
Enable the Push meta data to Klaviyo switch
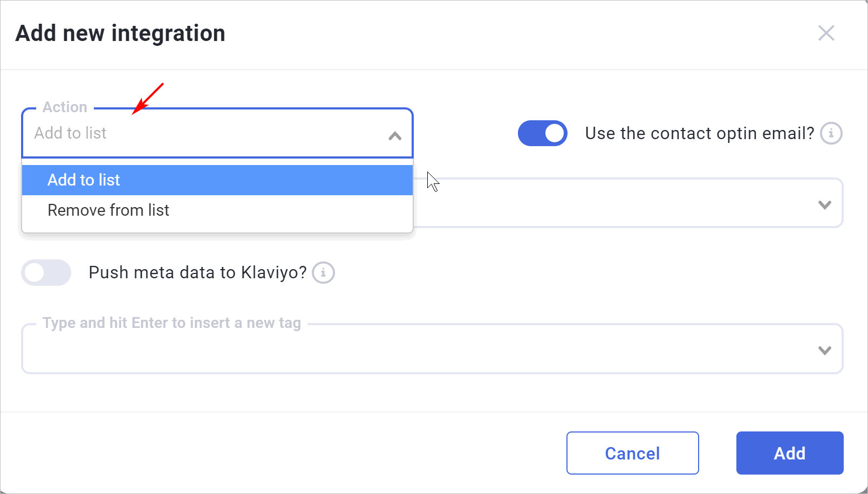(46, 273)
